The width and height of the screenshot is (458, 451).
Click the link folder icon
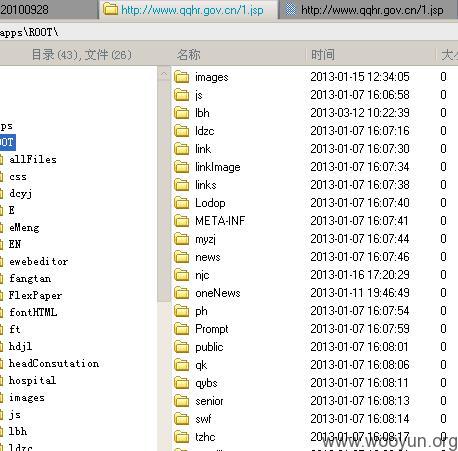182,149
